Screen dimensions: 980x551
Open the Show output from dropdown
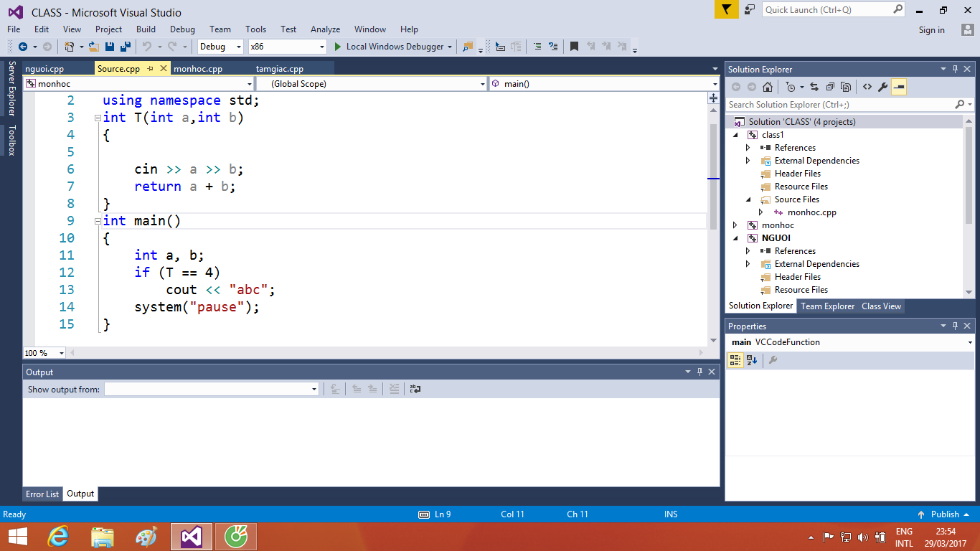[x=211, y=389]
